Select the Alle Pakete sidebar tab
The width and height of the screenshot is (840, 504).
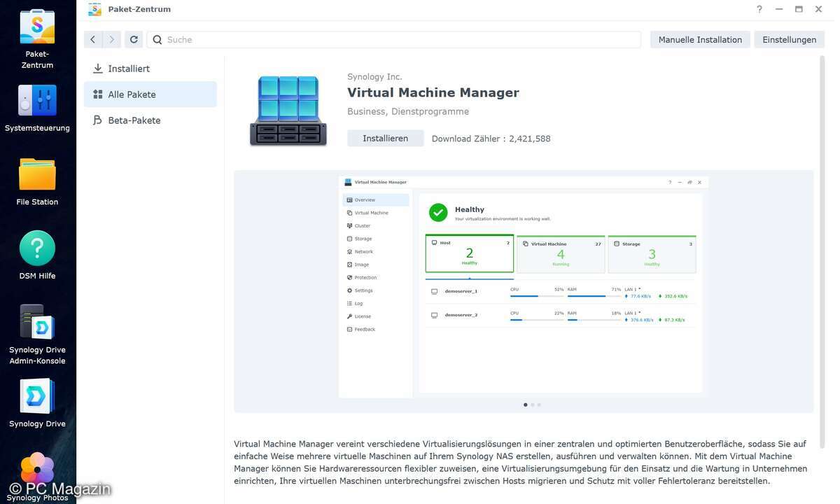[x=150, y=94]
